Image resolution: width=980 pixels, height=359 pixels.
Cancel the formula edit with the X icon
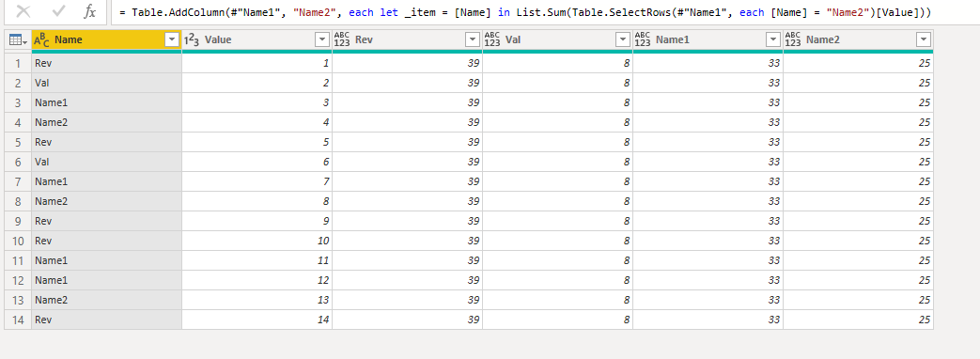23,11
